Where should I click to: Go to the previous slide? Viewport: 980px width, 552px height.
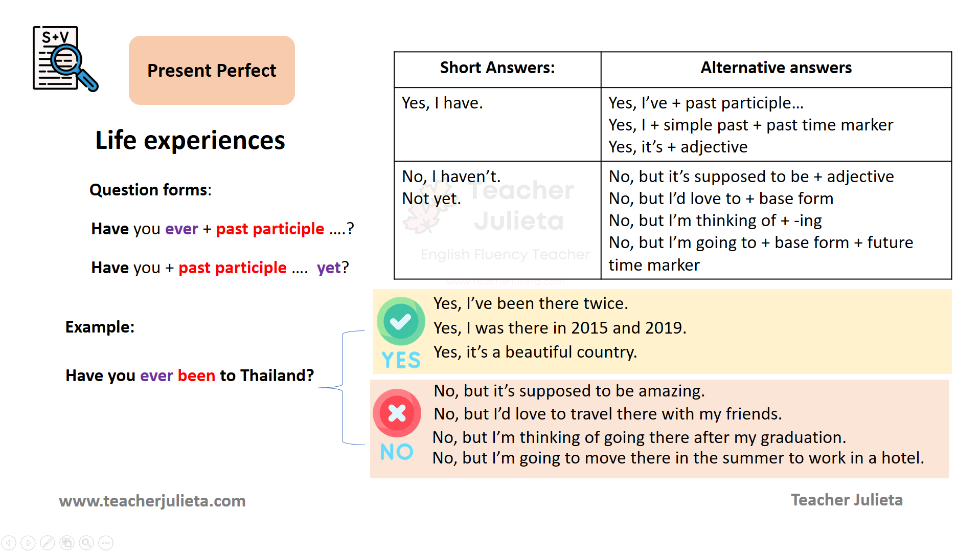[9, 543]
